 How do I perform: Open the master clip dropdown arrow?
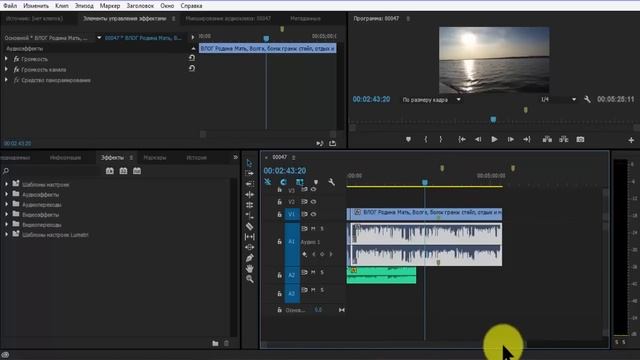click(x=99, y=38)
